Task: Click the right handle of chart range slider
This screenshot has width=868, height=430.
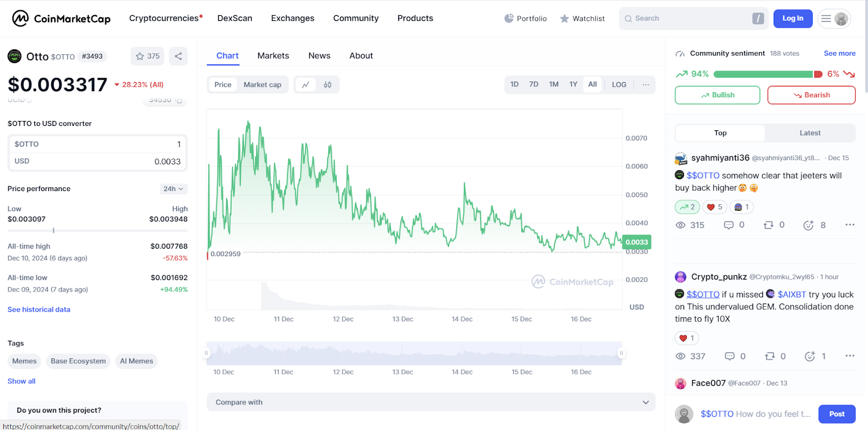Action: coord(621,353)
